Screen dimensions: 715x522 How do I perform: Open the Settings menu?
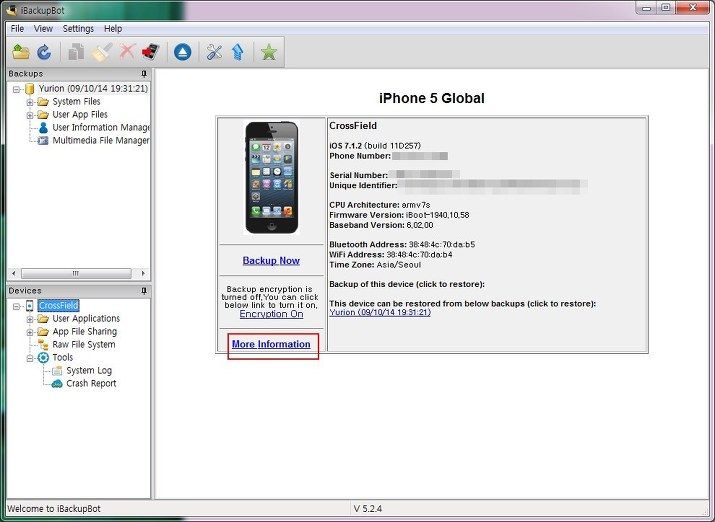[78, 28]
